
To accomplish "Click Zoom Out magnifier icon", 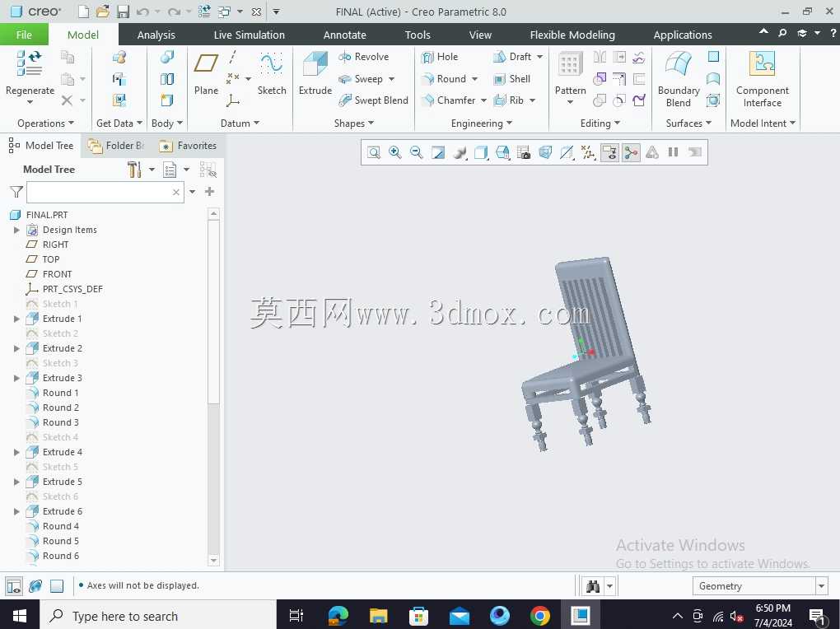I will tap(416, 152).
